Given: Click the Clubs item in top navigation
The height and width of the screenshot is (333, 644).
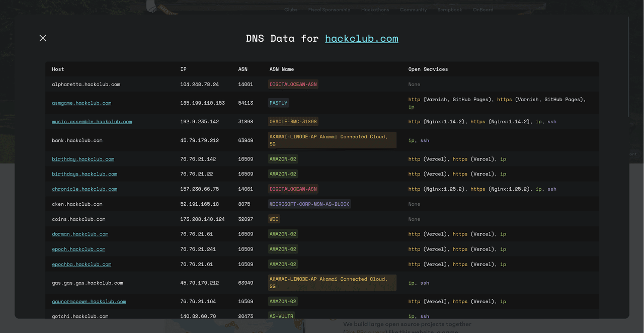Looking at the screenshot, I should pyautogui.click(x=291, y=10).
